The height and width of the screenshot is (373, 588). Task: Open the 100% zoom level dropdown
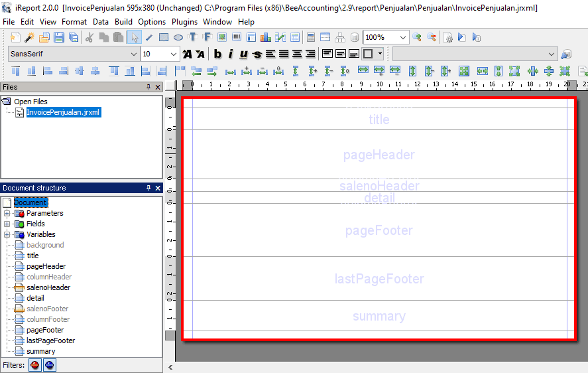pyautogui.click(x=403, y=38)
